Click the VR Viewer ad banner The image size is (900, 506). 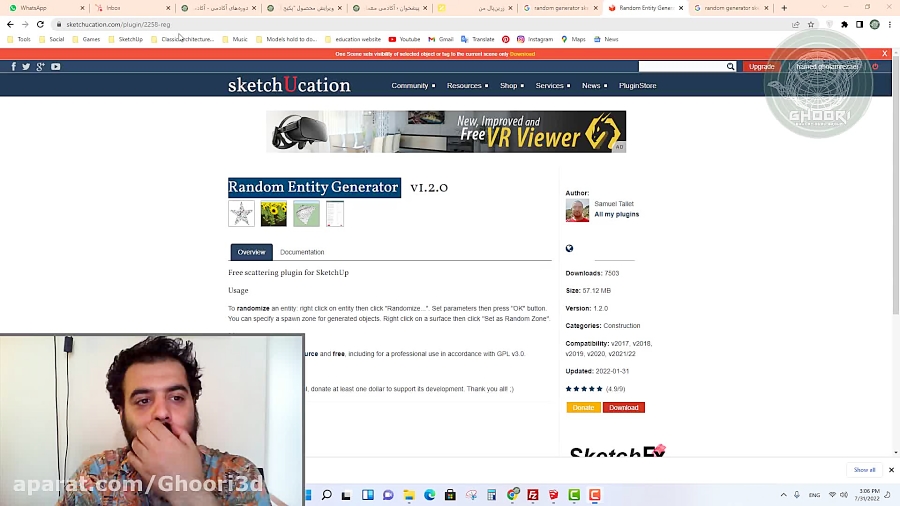446,131
